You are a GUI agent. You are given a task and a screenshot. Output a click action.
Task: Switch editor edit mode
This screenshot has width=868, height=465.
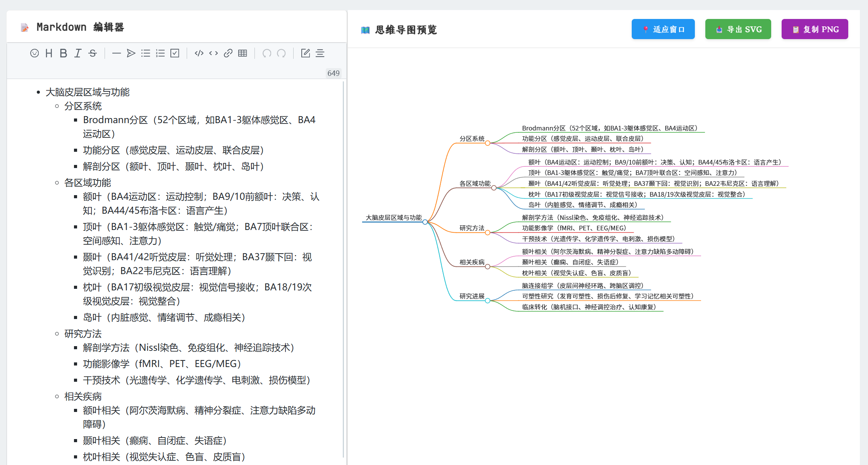(305, 53)
